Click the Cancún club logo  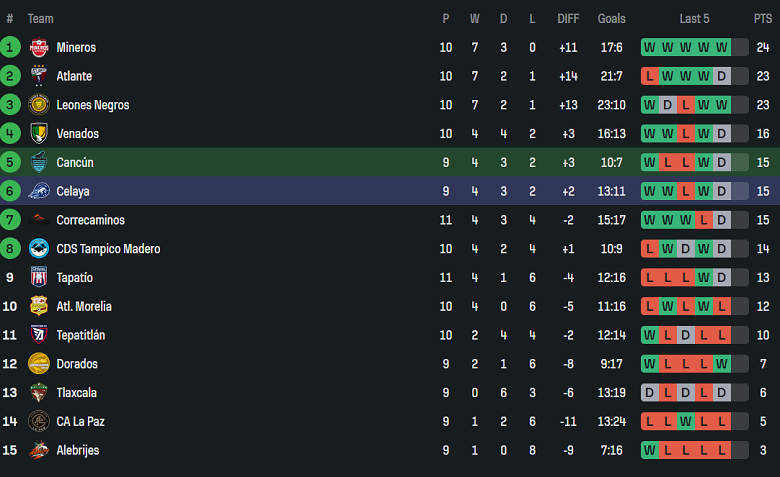point(39,162)
